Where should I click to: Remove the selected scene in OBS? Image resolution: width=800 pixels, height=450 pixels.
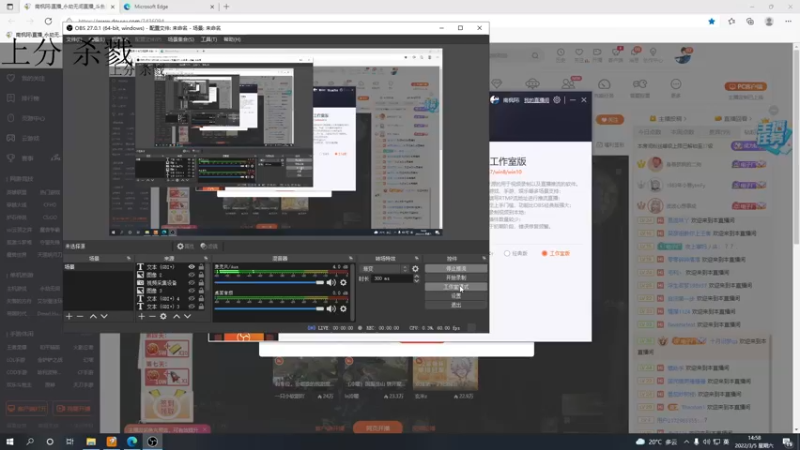point(80,316)
